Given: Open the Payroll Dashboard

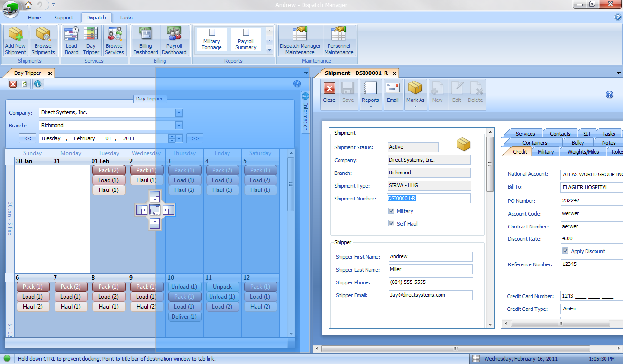Looking at the screenshot, I should point(174,40).
